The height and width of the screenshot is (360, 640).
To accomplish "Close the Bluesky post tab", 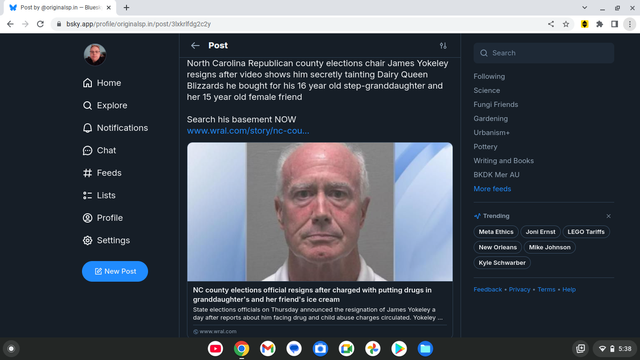I will [109, 7].
